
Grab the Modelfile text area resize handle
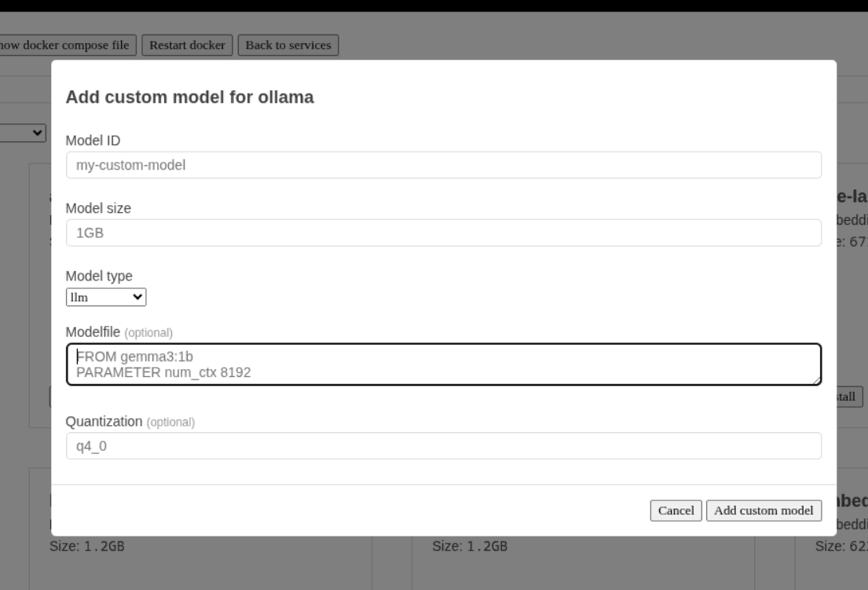[816, 380]
